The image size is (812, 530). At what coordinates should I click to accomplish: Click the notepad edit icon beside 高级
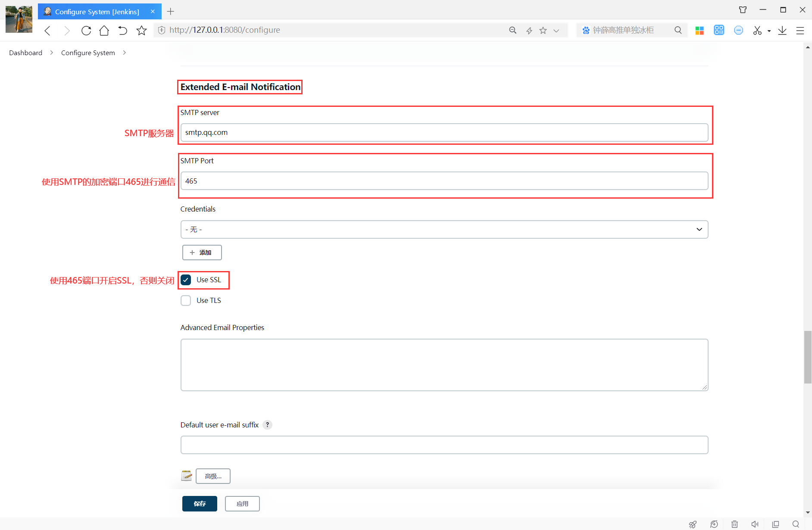(x=187, y=476)
